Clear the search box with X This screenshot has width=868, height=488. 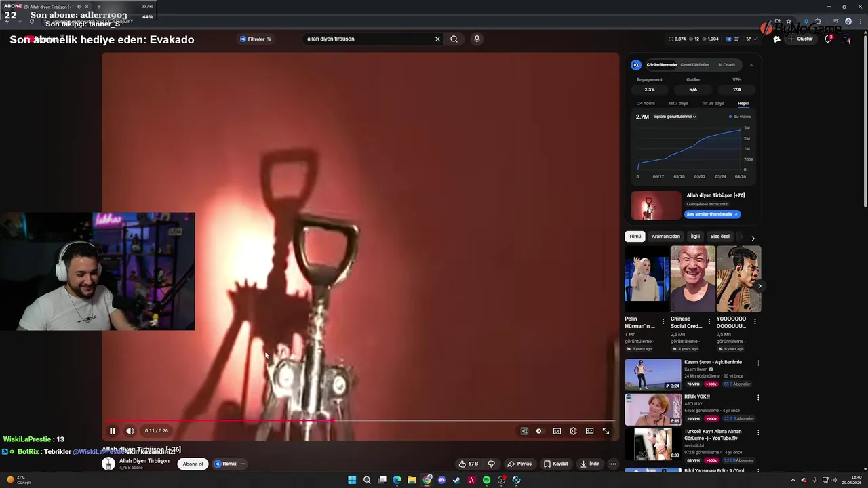437,39
